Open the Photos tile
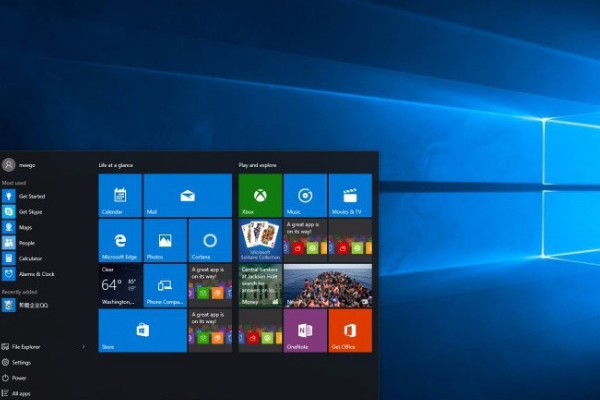This screenshot has width=600, height=400. (165, 240)
